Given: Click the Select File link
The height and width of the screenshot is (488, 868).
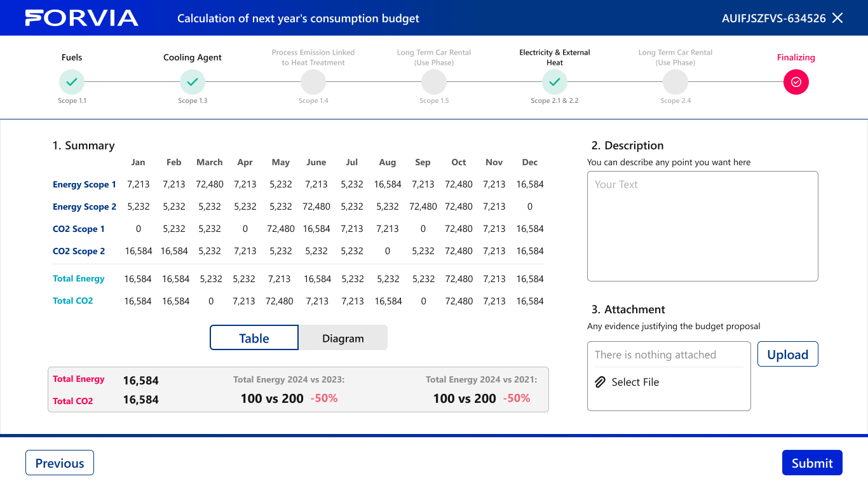Looking at the screenshot, I should coord(635,382).
